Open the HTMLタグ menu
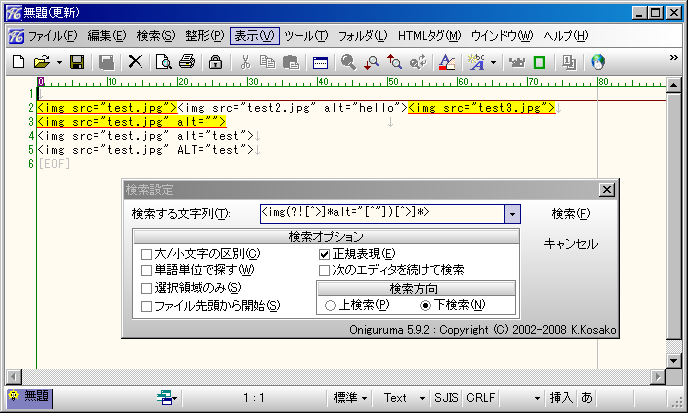688x414 pixels. 429,36
